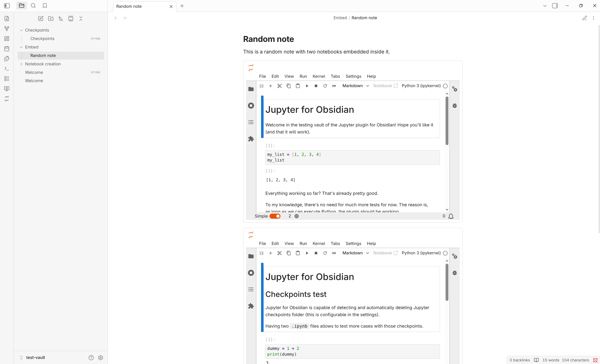
Task: Open the Kernel menu in first notebook
Action: pos(319,76)
